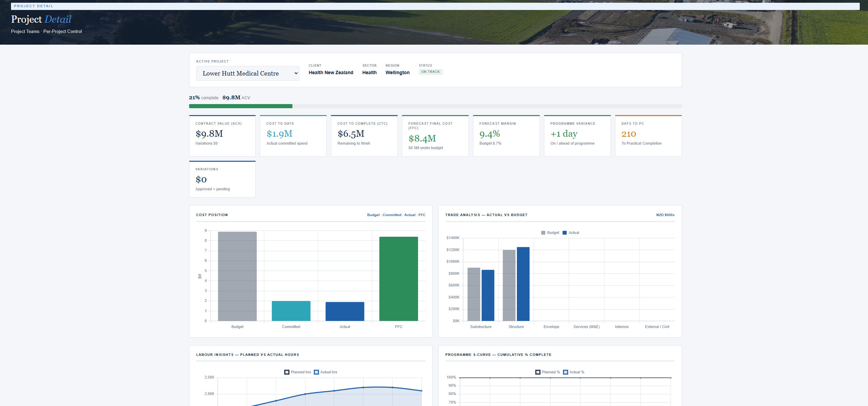Click the PROJECT DETAIL header band

coord(435,6)
